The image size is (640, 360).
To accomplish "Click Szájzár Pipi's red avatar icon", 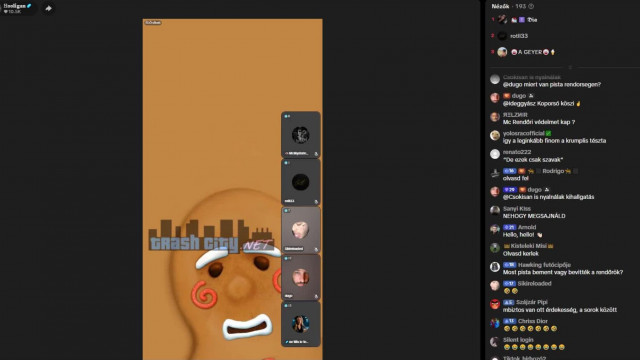I will point(495,304).
